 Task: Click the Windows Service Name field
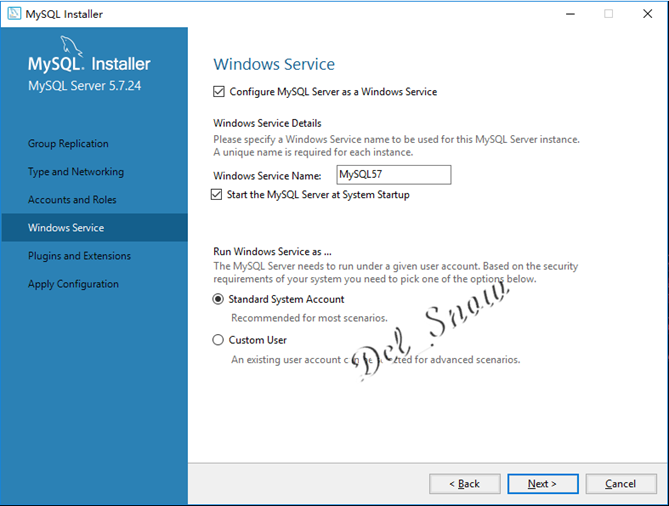tap(393, 174)
